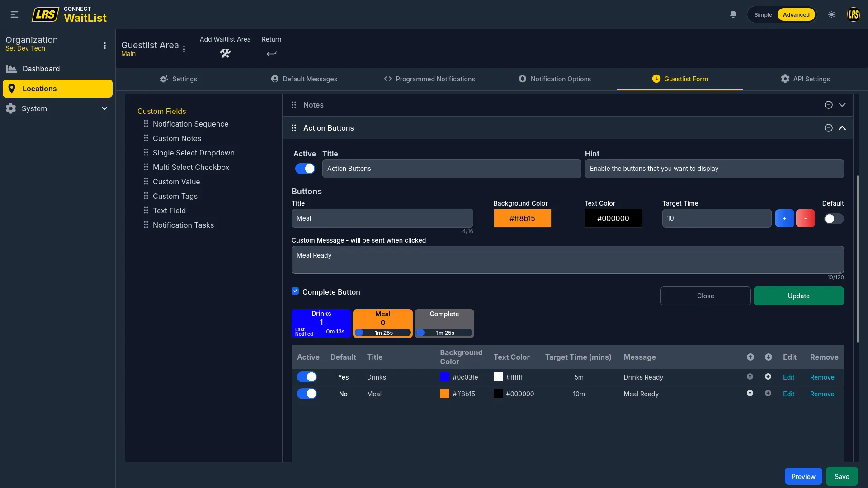This screenshot has width=868, height=488.
Task: Click the Save button
Action: click(x=842, y=476)
